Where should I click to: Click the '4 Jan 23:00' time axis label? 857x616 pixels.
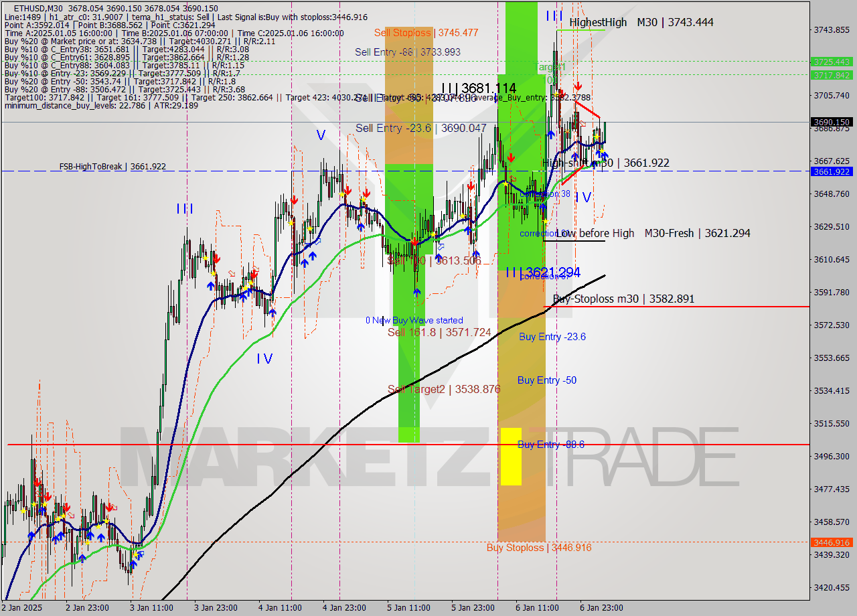(x=344, y=608)
